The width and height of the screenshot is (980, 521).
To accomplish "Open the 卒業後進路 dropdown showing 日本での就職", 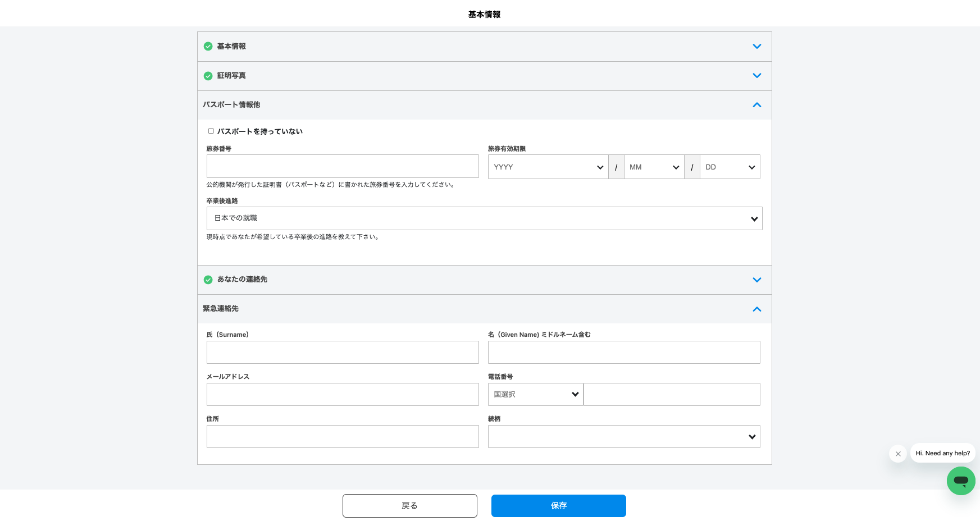I will 484,218.
